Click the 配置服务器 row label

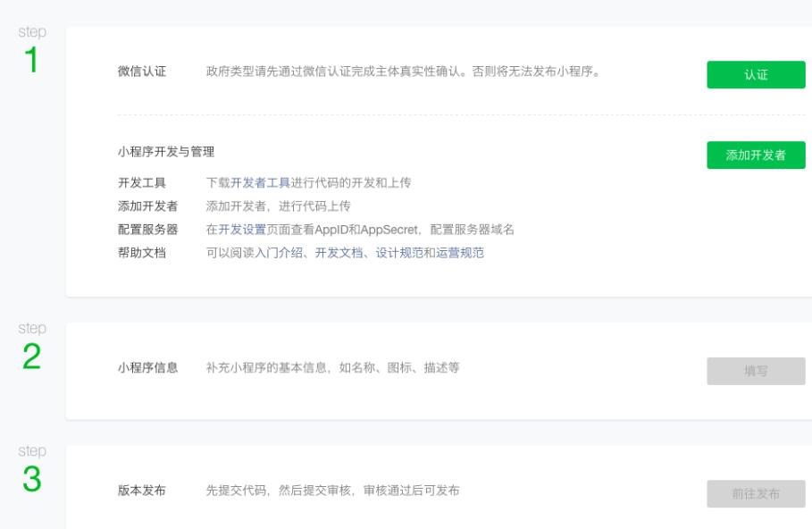147,230
